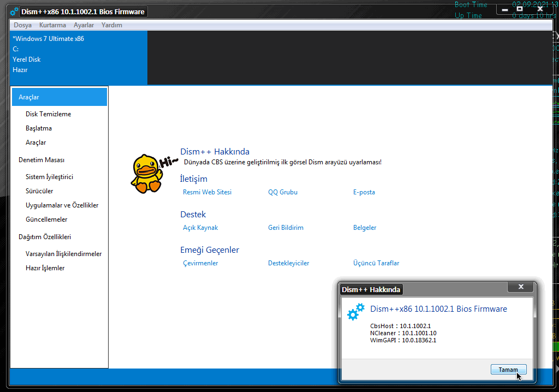This screenshot has height=392, width=559.
Task: Open Disk Temizleme in the sidebar
Action: (x=49, y=114)
